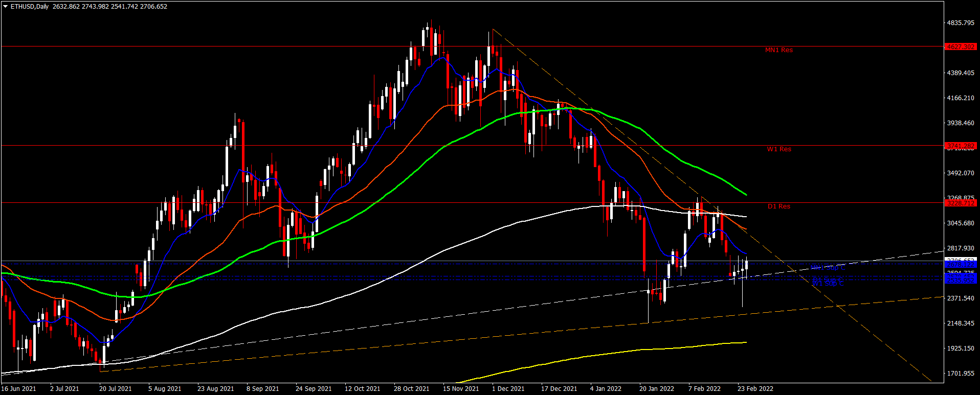980x395 pixels.
Task: Click the 12 Oct 2021 date label
Action: 362,389
